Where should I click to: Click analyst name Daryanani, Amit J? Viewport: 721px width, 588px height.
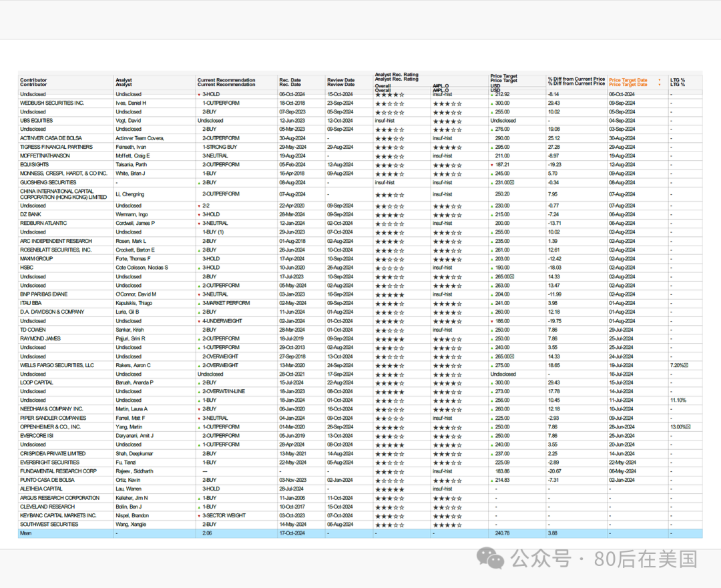[x=135, y=436]
